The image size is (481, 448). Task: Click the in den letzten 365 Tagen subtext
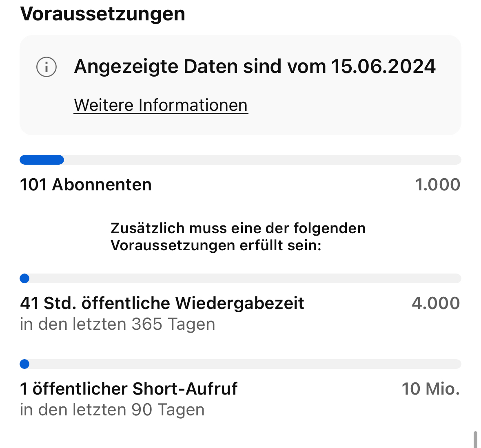[117, 324]
